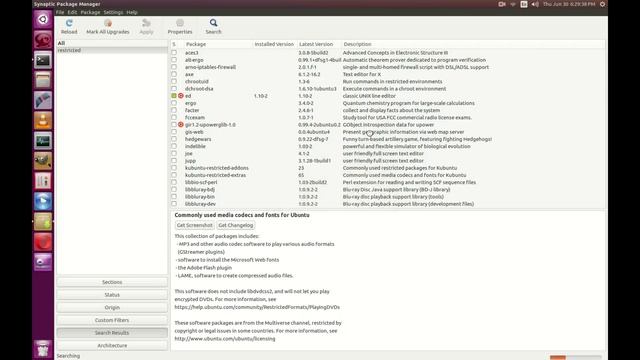640x360 pixels.
Task: Click the volume indicator in top panel
Action: coord(535,4)
